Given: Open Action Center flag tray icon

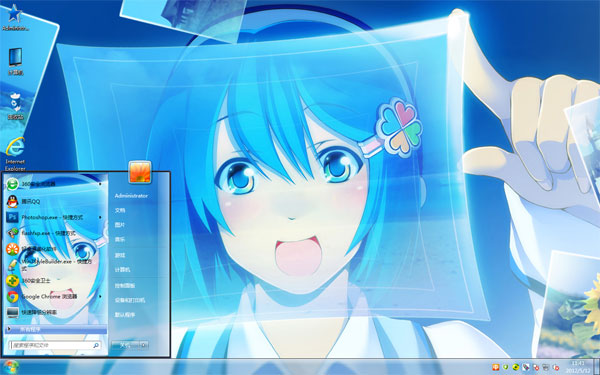Looking at the screenshot, I should [536, 367].
